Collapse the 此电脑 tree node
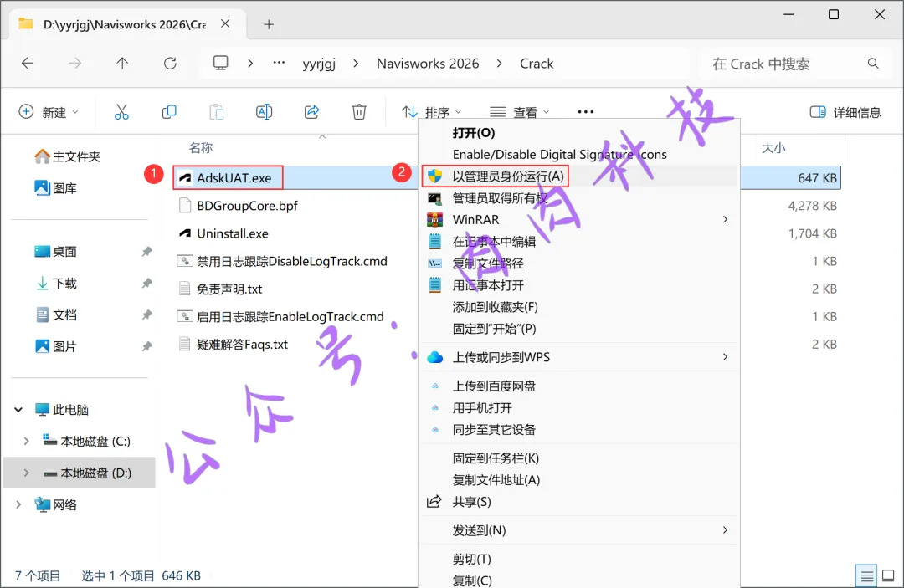The image size is (904, 588). 18,410
